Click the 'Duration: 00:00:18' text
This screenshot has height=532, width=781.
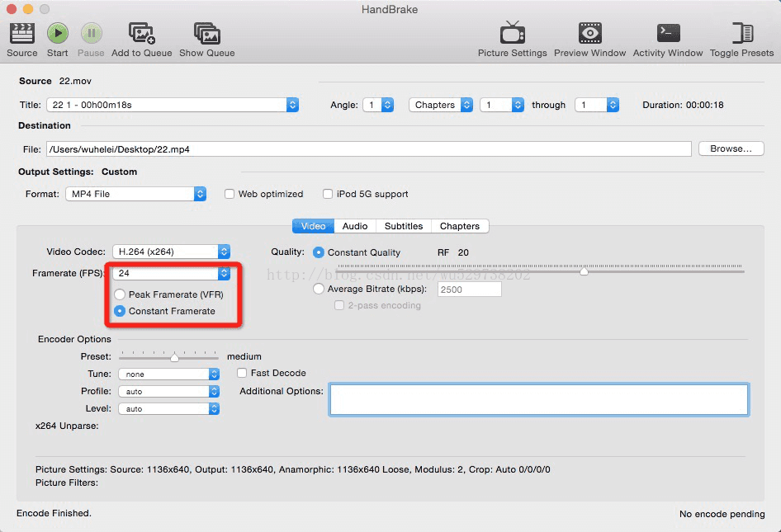(683, 105)
